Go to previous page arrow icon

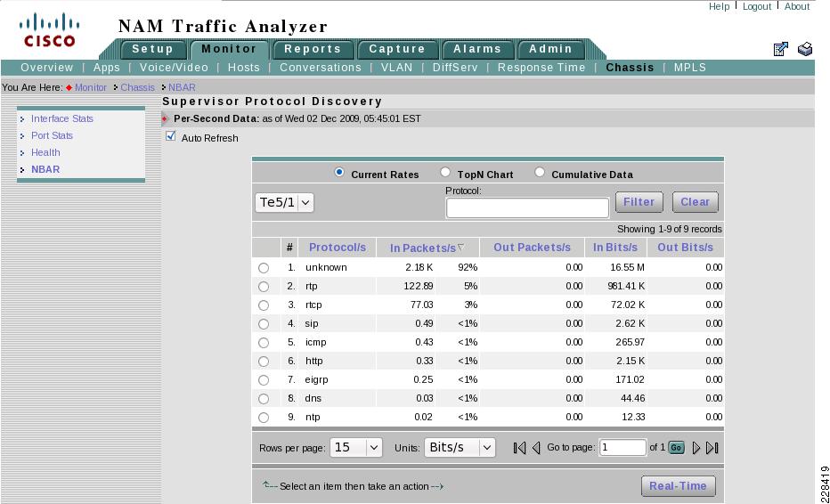[x=536, y=448]
